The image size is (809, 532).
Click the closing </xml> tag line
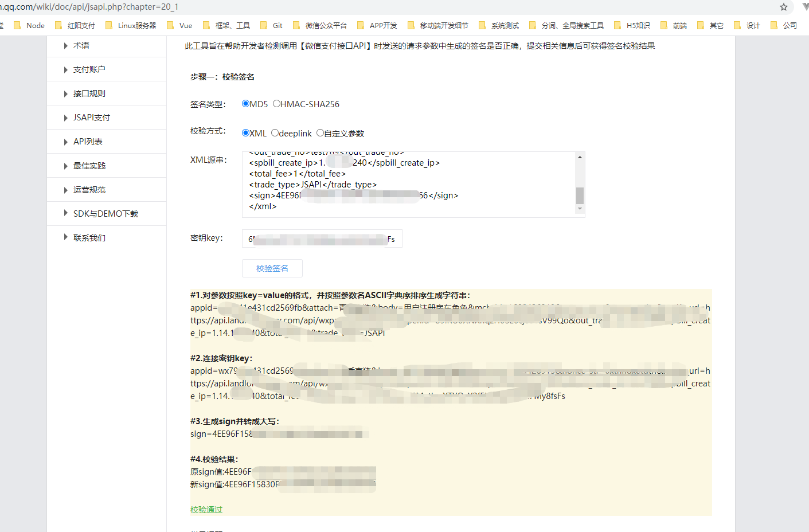click(x=263, y=206)
